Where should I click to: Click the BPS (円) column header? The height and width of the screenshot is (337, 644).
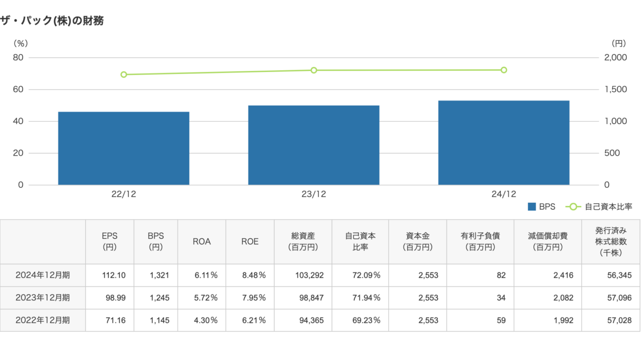pos(155,241)
